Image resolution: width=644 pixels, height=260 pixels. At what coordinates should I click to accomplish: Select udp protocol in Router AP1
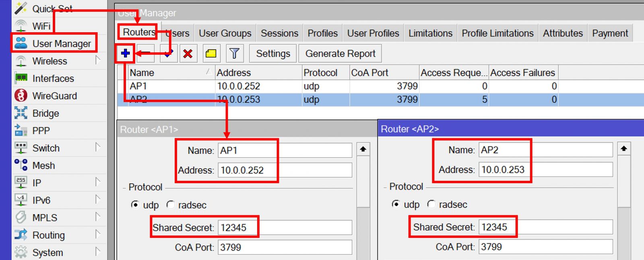click(x=135, y=205)
